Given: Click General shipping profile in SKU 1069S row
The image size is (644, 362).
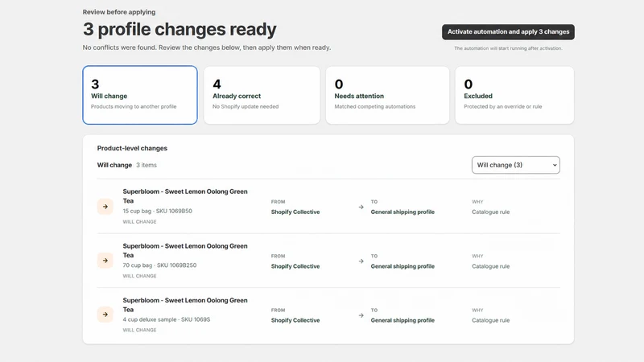Looking at the screenshot, I should pos(402,320).
